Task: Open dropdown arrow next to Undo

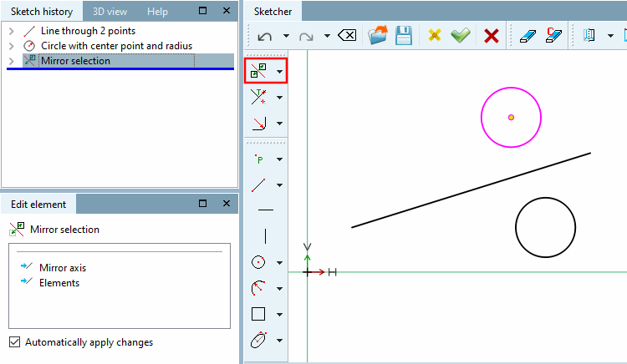Action: coord(286,36)
